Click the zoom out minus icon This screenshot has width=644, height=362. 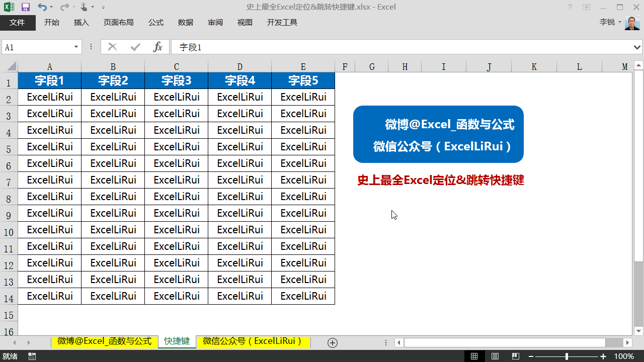531,356
